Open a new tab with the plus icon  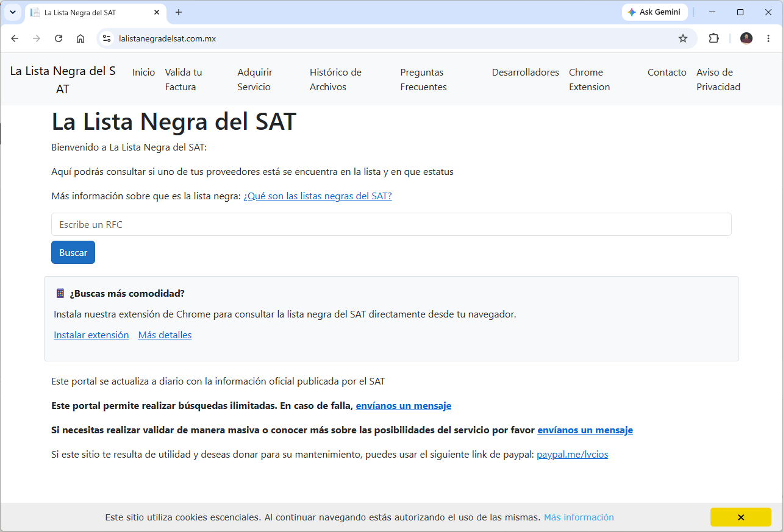179,12
